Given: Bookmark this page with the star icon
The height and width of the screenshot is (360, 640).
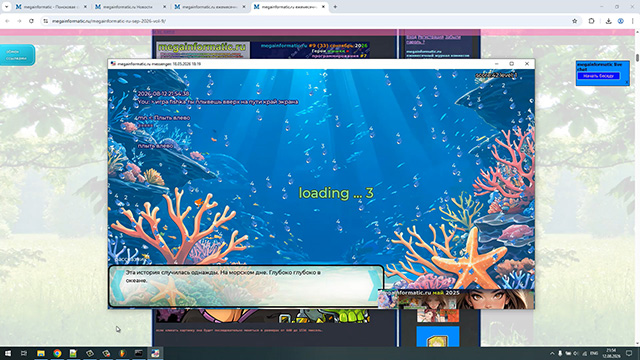Looking at the screenshot, I should point(575,21).
